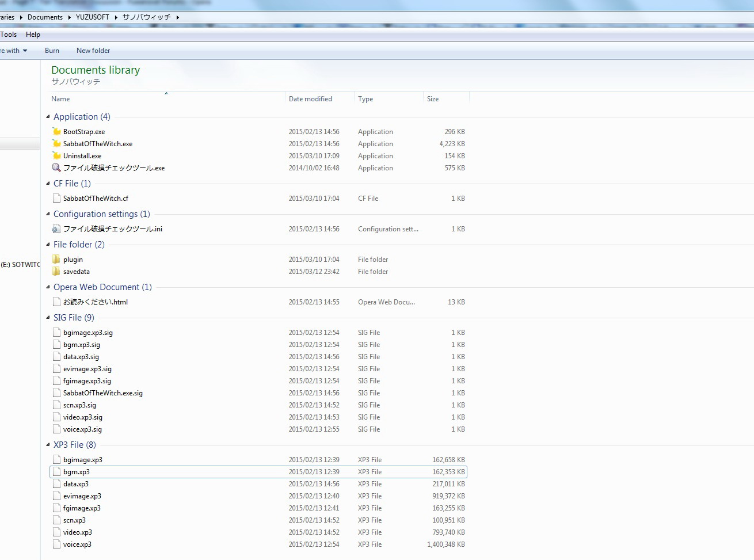The width and height of the screenshot is (754, 560).
Task: Click the Documents library heading
Action: coord(96,70)
